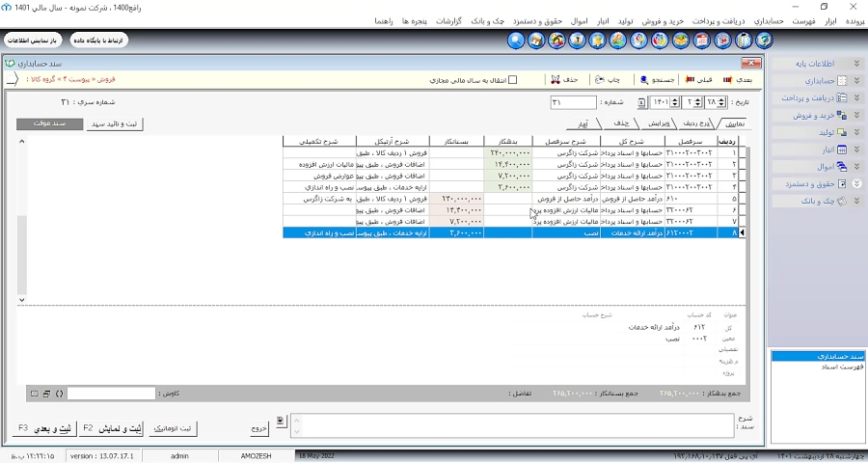
Task: Switch to ویرایش tab
Action: coord(660,123)
